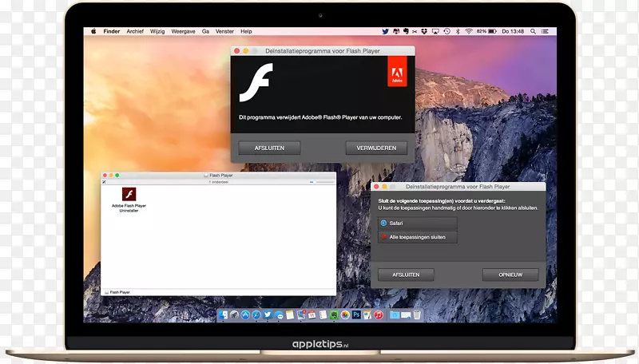
Task: Click AFSLUITEN in the top uninstaller window
Action: 269,148
